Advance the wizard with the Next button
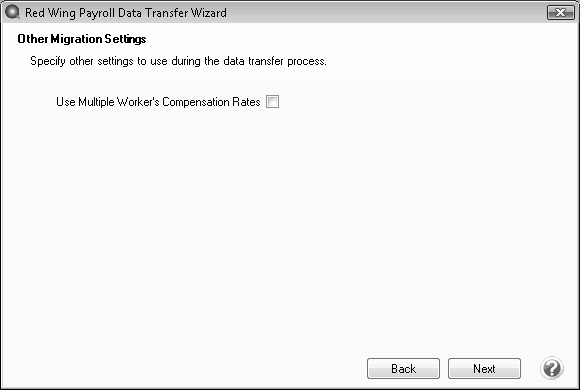The width and height of the screenshot is (580, 390). coord(484,369)
